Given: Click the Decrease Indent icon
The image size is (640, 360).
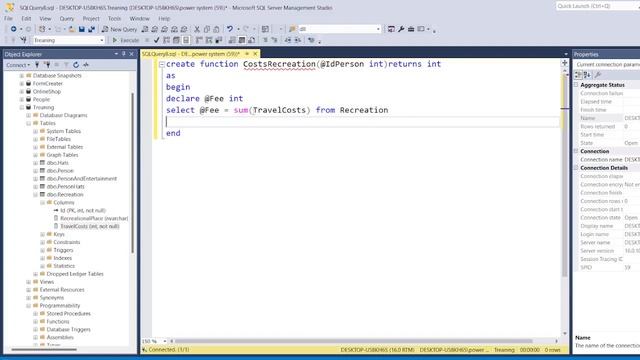Looking at the screenshot, I should click(288, 40).
